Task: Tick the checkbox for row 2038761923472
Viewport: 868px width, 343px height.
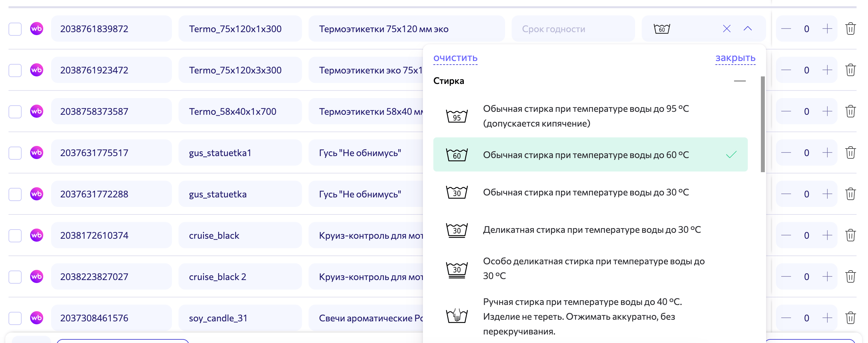Action: (x=15, y=71)
